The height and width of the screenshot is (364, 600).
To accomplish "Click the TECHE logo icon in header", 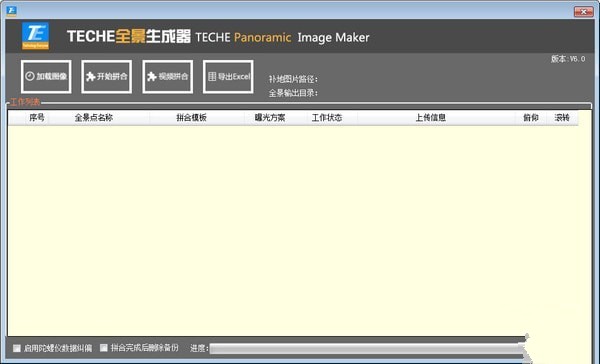I will pos(35,36).
